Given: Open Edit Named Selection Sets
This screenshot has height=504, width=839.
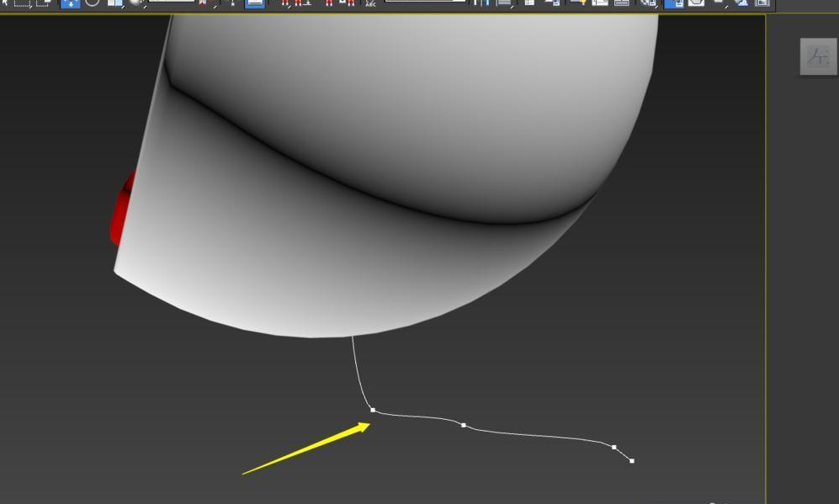Looking at the screenshot, I should [x=370, y=3].
